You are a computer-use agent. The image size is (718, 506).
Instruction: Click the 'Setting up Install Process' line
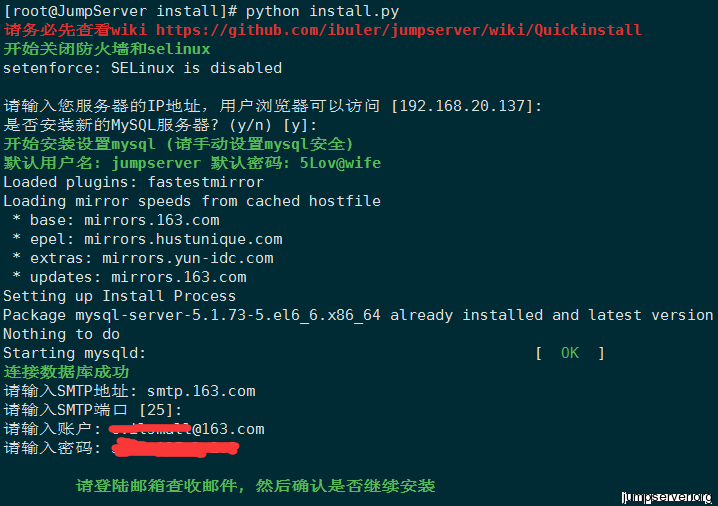(119, 296)
